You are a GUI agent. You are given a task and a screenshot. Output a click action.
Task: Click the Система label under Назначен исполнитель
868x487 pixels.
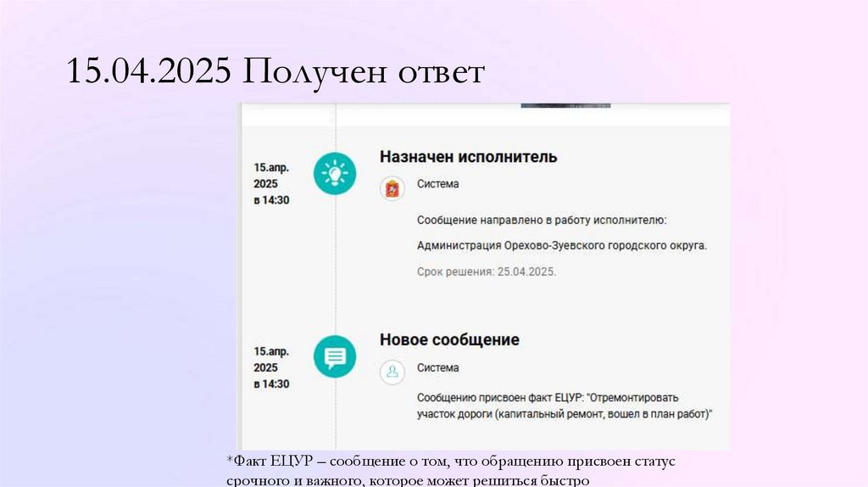438,184
